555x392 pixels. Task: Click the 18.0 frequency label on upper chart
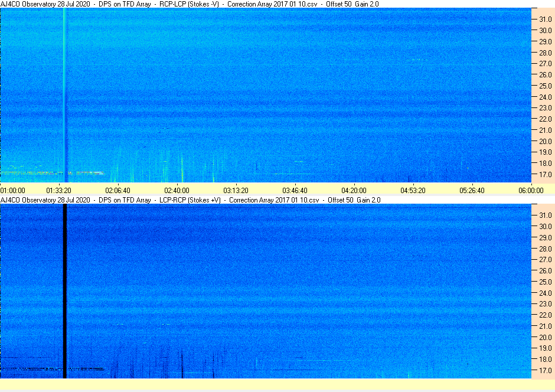546,163
